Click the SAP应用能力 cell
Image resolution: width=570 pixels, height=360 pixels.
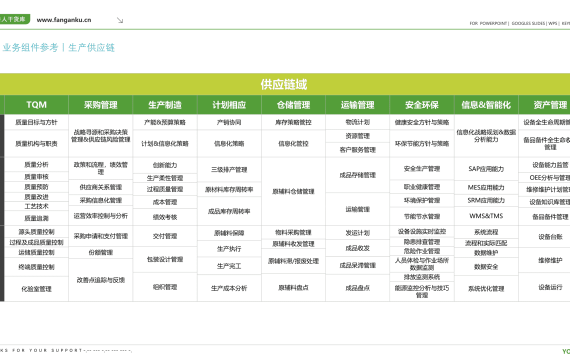click(x=486, y=169)
